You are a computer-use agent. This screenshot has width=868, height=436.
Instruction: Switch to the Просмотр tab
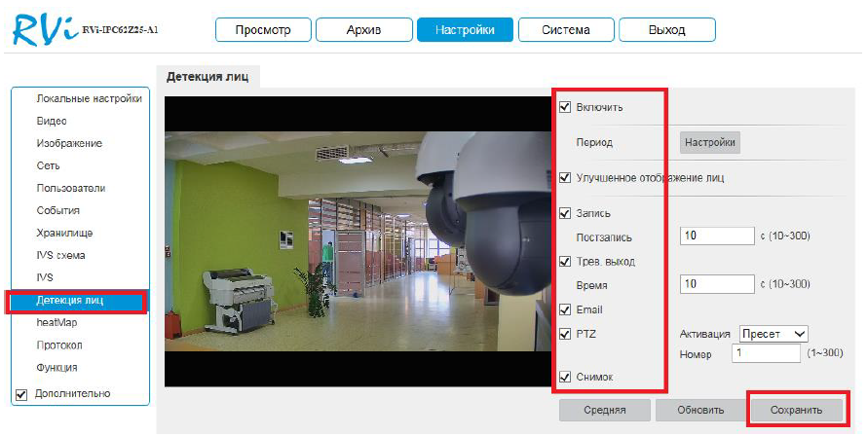[x=263, y=30]
